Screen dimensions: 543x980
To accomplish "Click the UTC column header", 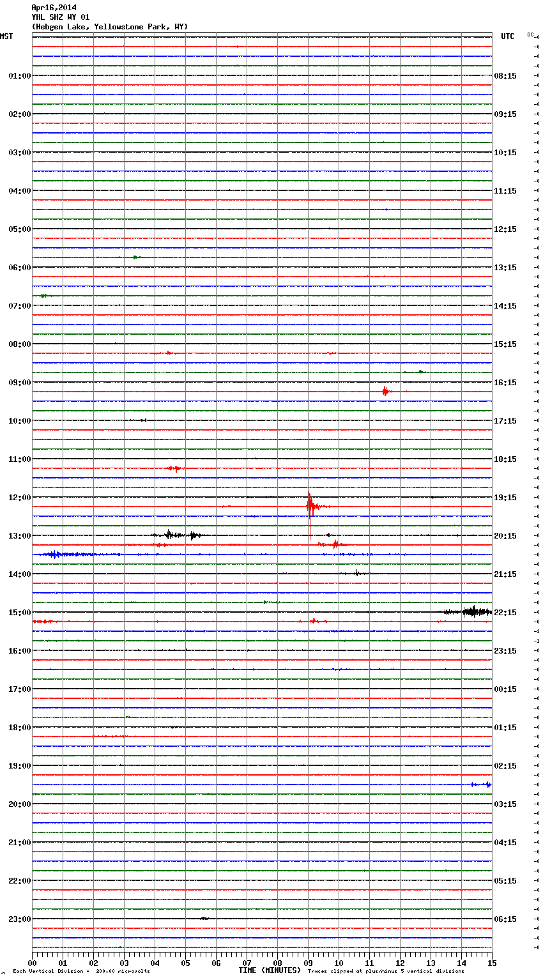I will pyautogui.click(x=507, y=36).
